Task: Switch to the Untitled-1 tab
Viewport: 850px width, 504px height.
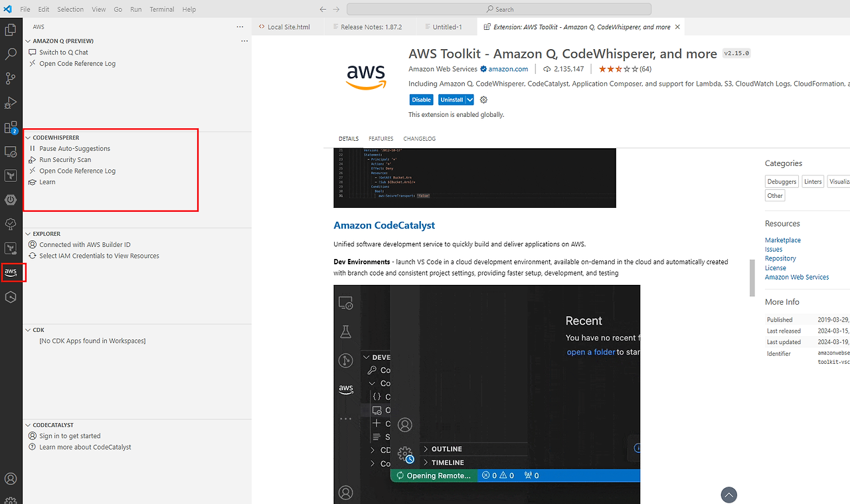Action: (447, 27)
